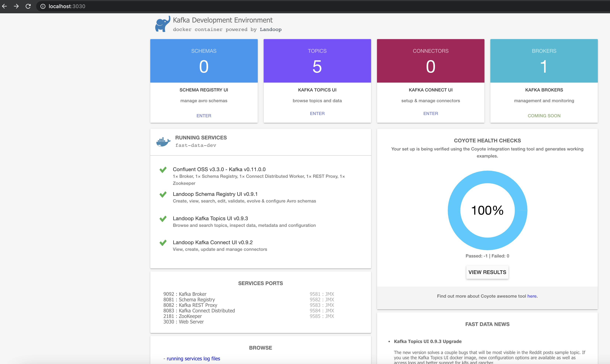The image size is (610, 364).
Task: Click the browser back arrow
Action: (x=5, y=6)
